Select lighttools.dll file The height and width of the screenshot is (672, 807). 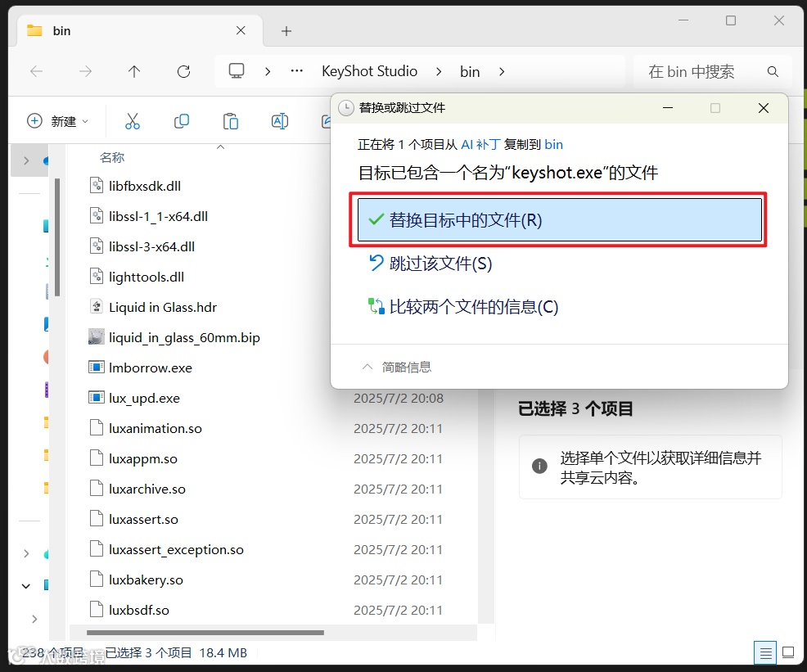tap(147, 277)
